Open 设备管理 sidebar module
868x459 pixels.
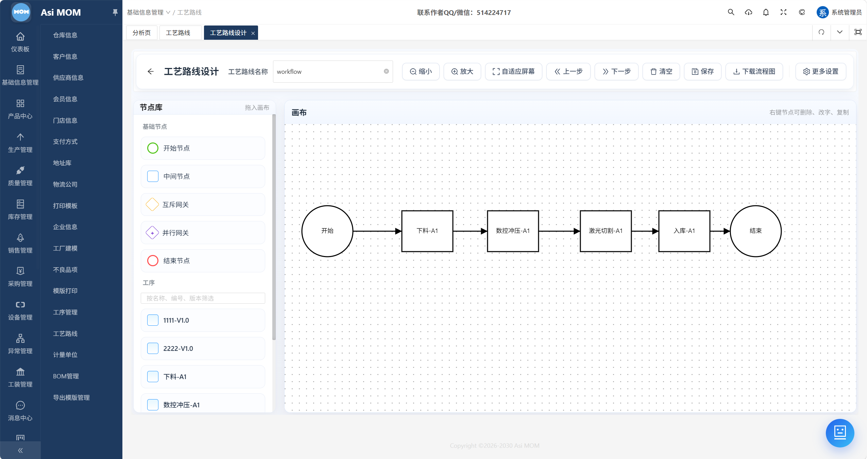point(20,310)
